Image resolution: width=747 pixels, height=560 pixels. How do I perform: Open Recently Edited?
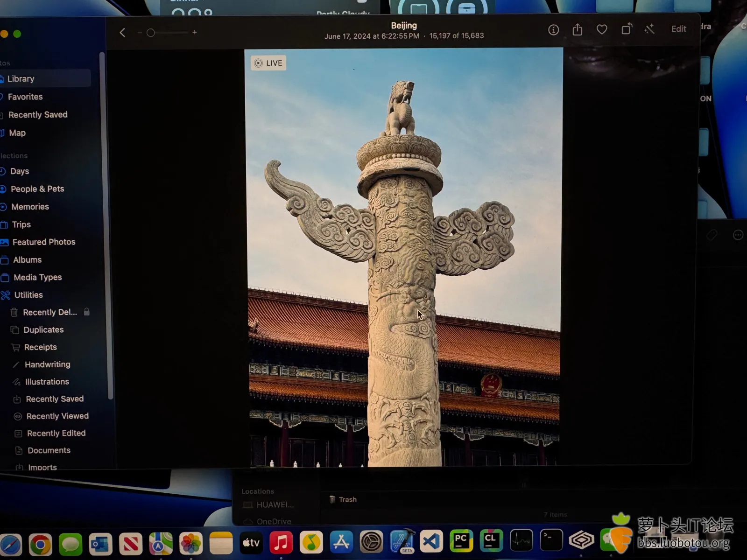[56, 434]
